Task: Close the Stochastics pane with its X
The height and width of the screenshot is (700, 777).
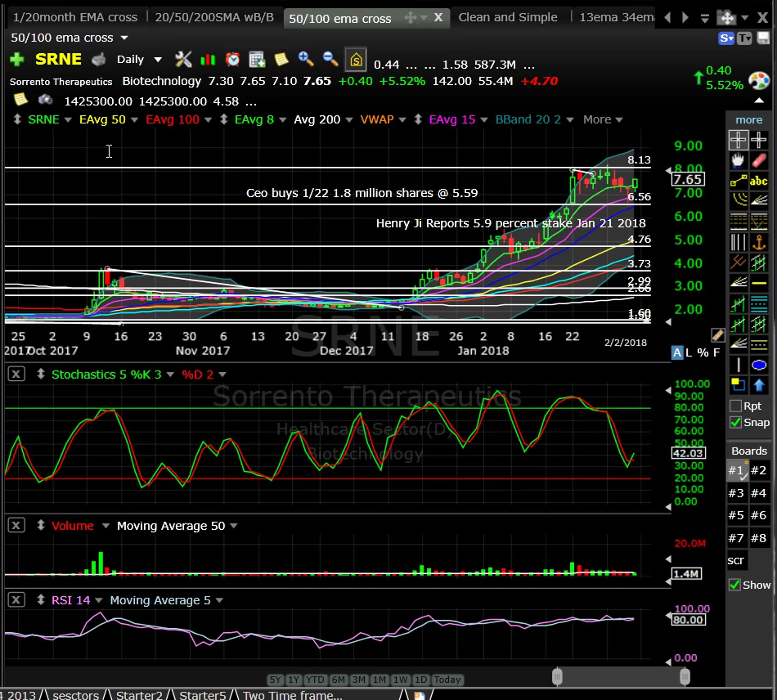Action: 16,374
